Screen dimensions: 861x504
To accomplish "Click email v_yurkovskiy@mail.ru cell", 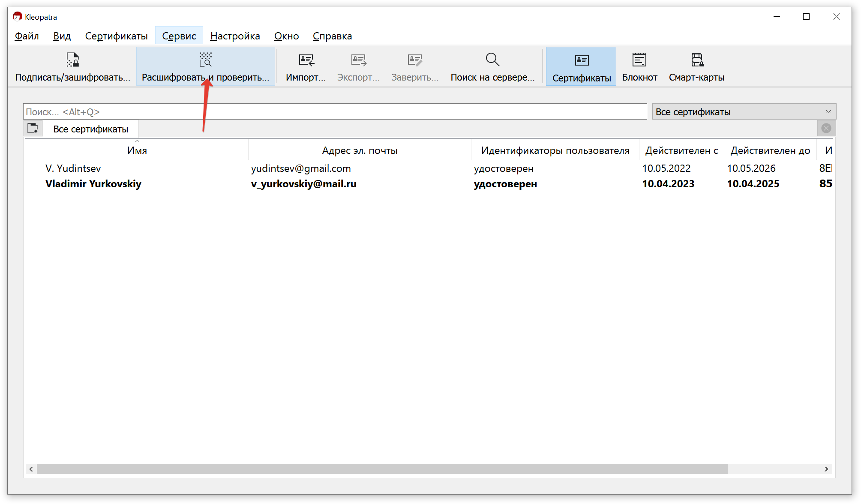I will click(304, 184).
